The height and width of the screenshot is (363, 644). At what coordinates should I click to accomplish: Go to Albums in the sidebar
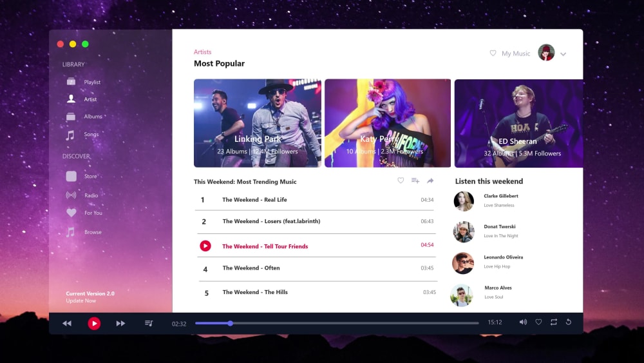click(x=93, y=116)
